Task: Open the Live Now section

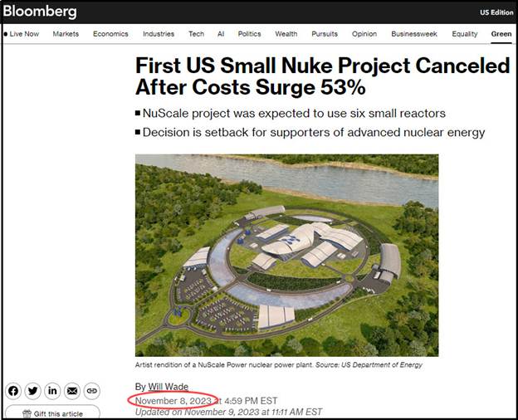Action: click(22, 34)
